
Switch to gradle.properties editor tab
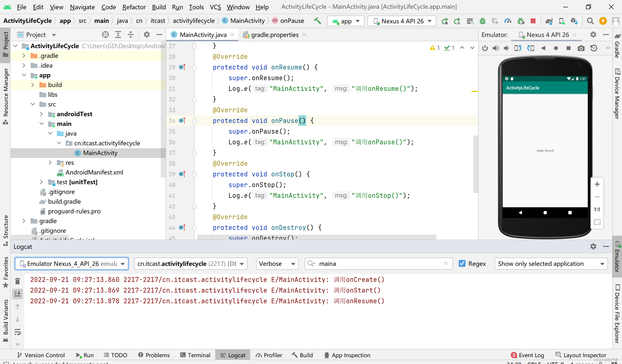coord(274,35)
